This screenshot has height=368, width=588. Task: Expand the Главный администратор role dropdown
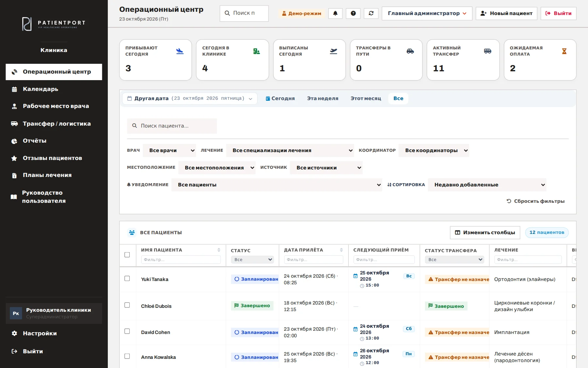tap(427, 13)
